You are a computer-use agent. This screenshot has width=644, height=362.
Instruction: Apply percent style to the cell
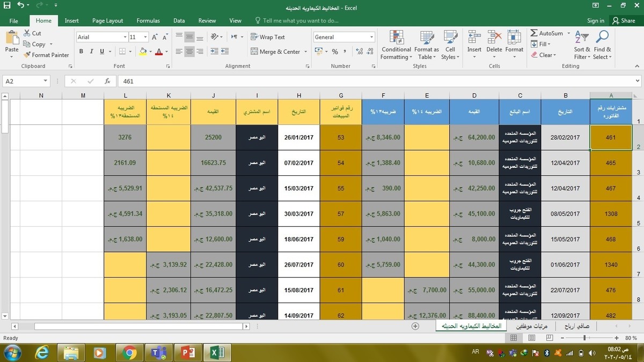pos(335,51)
